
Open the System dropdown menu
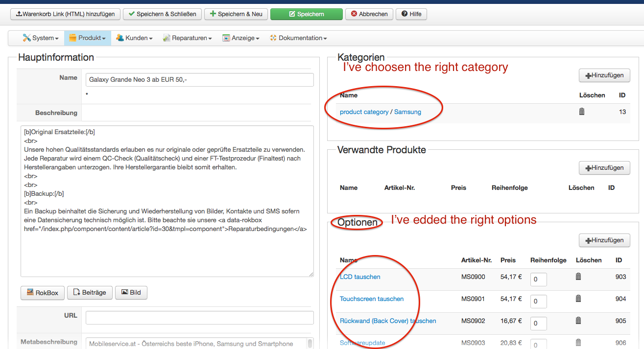point(41,38)
